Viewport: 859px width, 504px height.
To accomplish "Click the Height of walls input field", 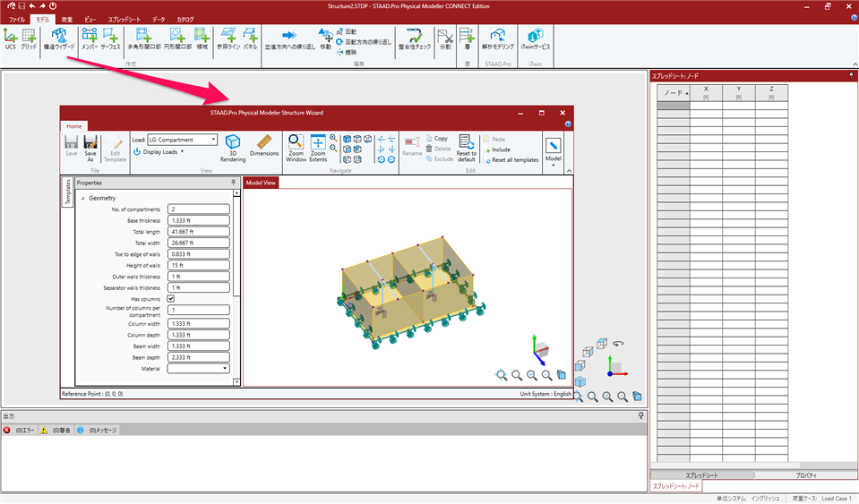I will [198, 265].
